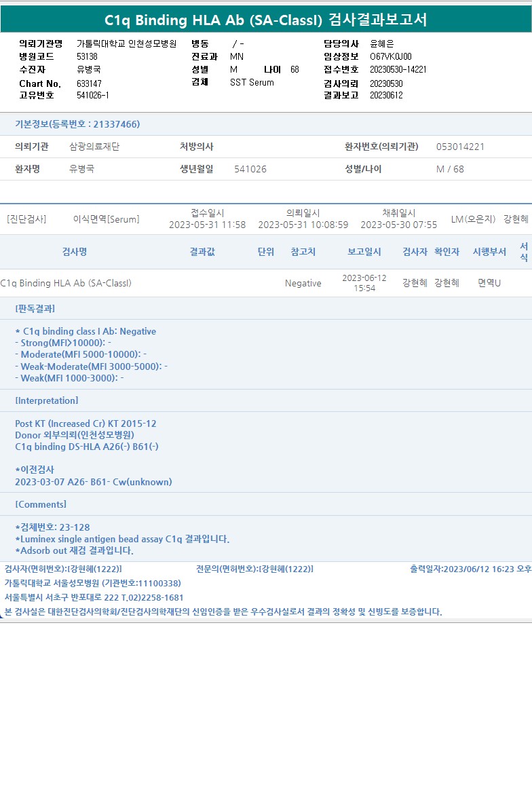Click 성별/나이 value 'M / 68'
532x809 pixels.
(450, 169)
